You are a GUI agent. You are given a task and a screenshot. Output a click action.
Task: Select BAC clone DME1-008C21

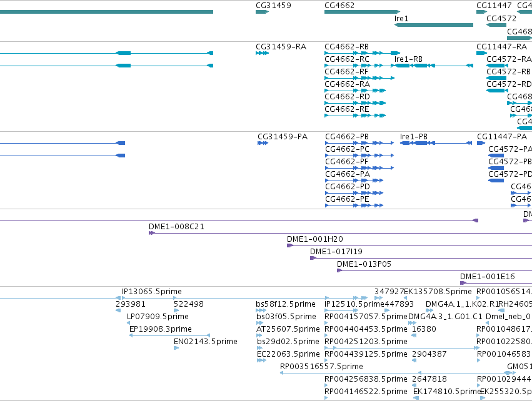pos(176,227)
